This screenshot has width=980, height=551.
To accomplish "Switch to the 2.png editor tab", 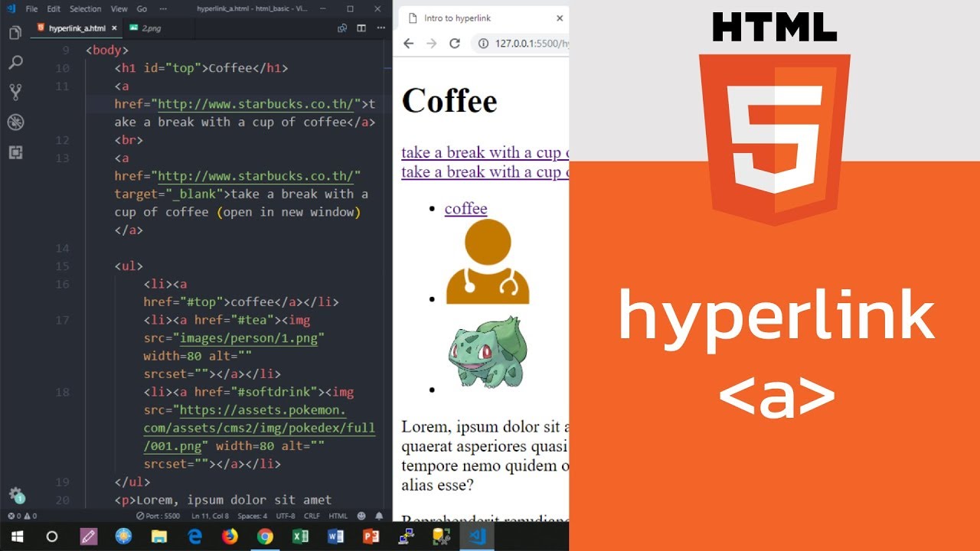I will pyautogui.click(x=151, y=28).
